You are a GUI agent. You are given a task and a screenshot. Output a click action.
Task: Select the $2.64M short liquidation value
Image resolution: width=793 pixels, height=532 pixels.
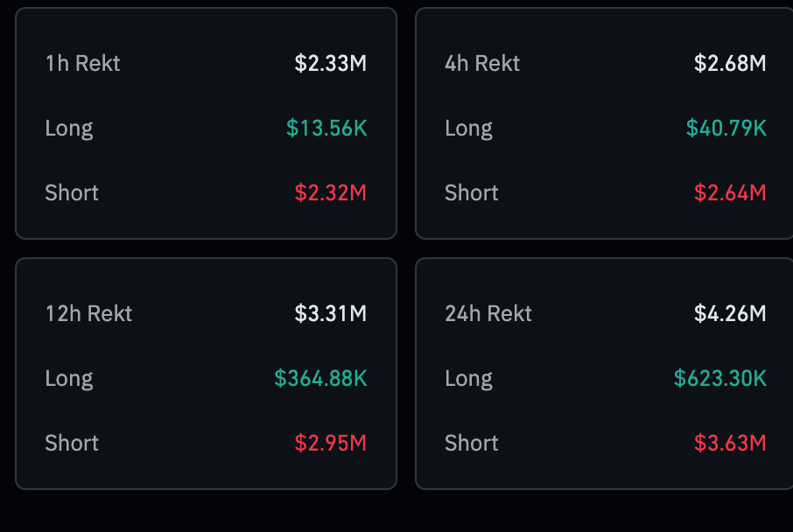coord(730,193)
